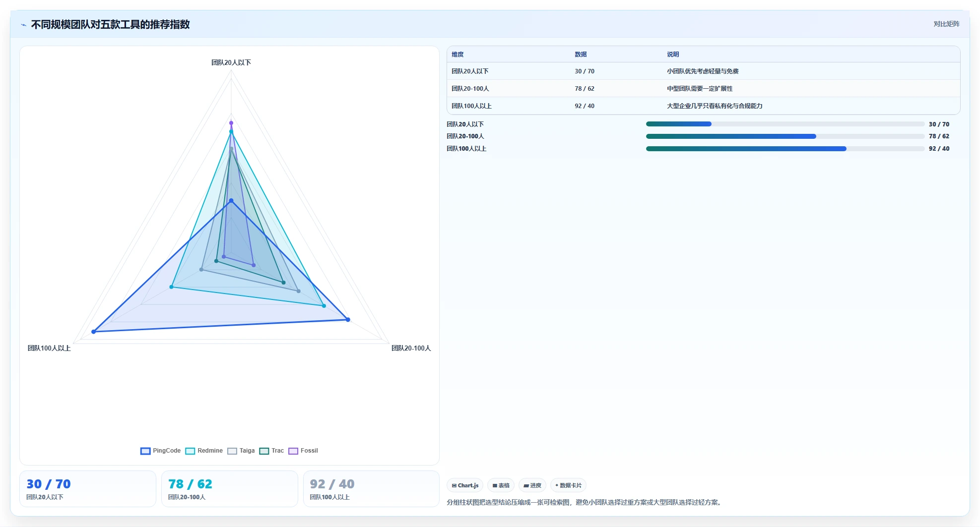Viewport: 980px width, 527px height.
Task: Click the Fossil legend label
Action: tap(309, 451)
